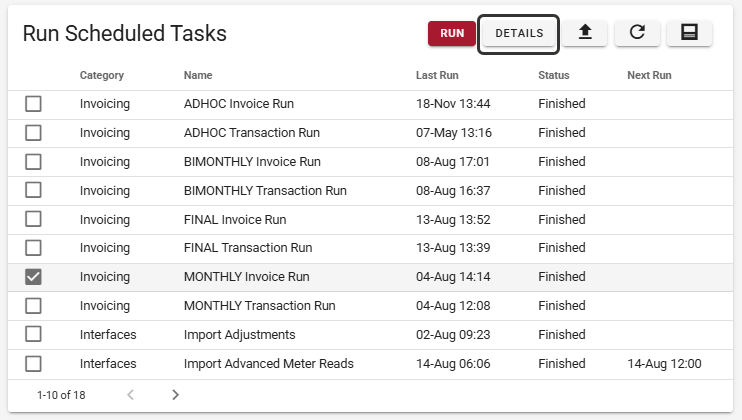
Task: Click the MONTHLY Invoice Run name
Action: (x=247, y=277)
